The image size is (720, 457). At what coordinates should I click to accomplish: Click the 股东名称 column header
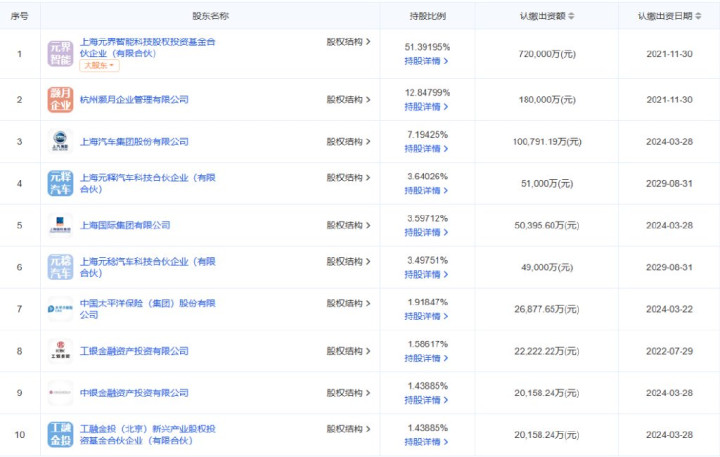coord(210,16)
